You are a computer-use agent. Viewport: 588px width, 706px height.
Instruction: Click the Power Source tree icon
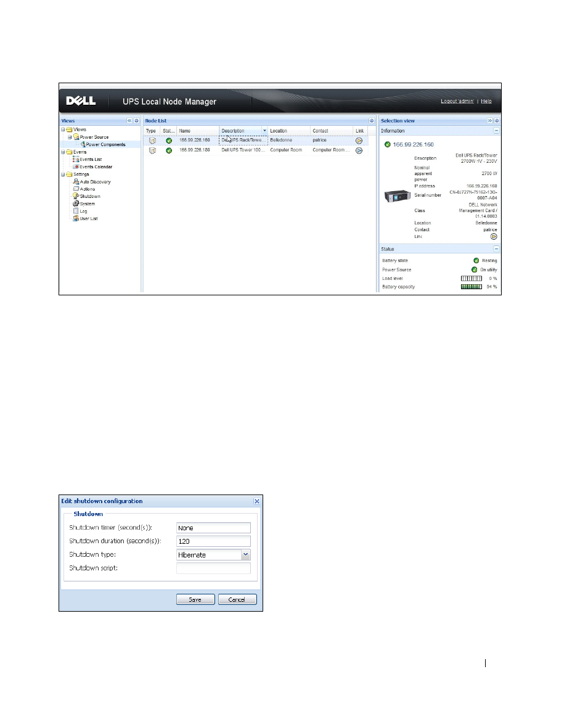click(76, 137)
